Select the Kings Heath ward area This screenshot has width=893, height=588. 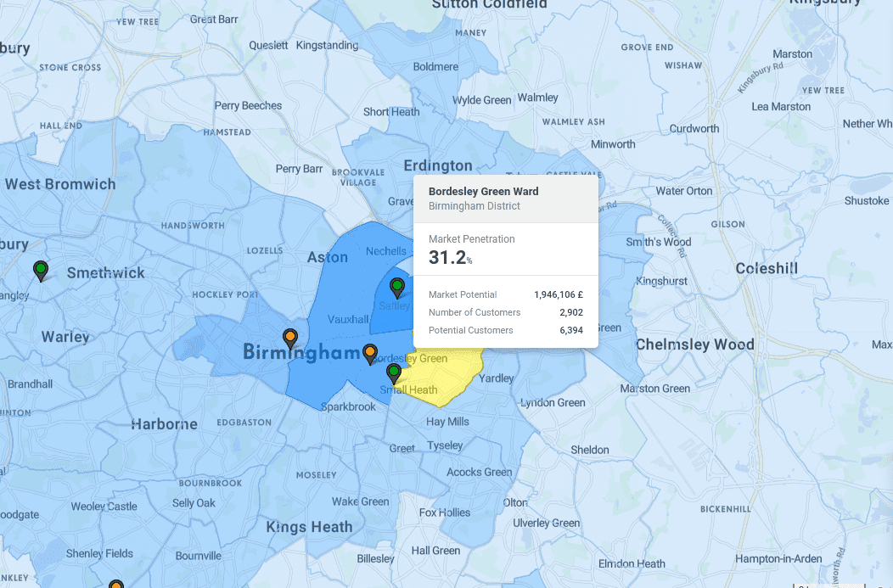[x=307, y=528]
